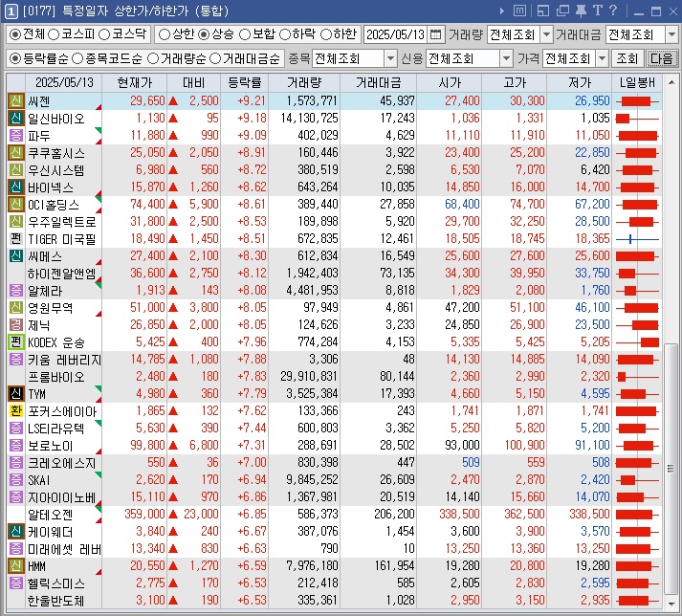Sort by 거래대금순 radio button
The width and height of the screenshot is (682, 616).
215,58
